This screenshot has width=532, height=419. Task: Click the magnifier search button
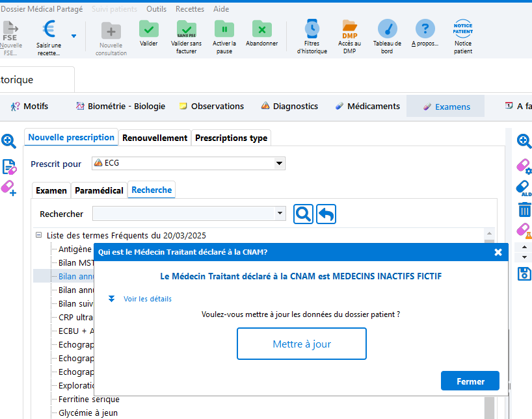pos(303,214)
